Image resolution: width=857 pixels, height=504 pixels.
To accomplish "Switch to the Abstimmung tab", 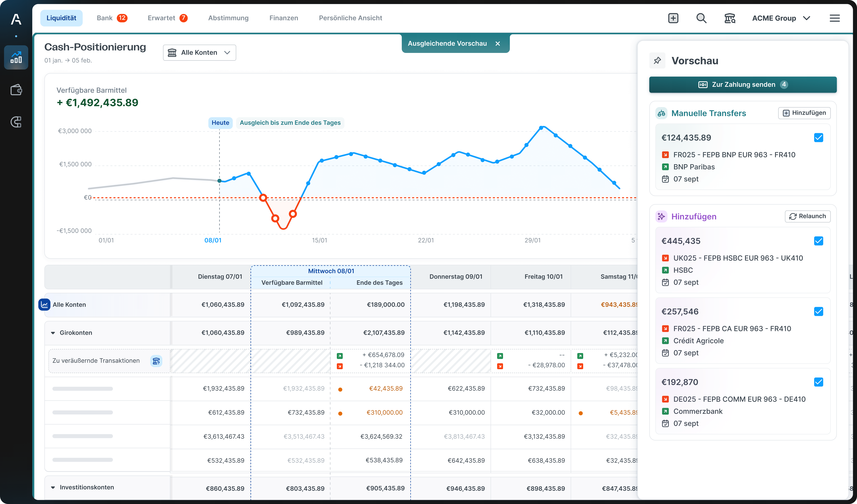I will [228, 18].
